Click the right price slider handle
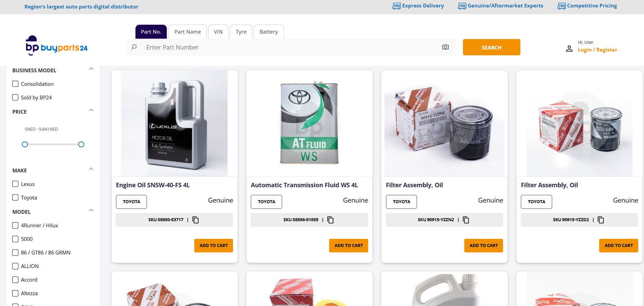 coord(81,145)
